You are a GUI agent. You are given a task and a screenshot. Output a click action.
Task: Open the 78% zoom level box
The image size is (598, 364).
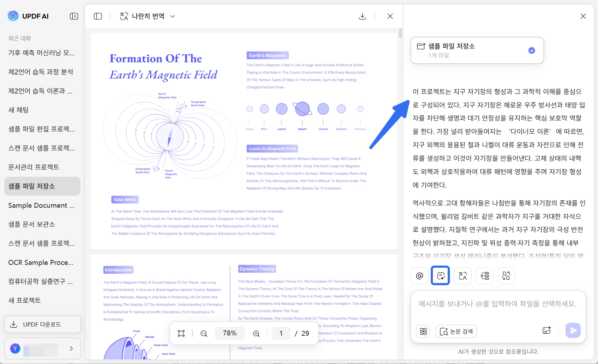230,333
